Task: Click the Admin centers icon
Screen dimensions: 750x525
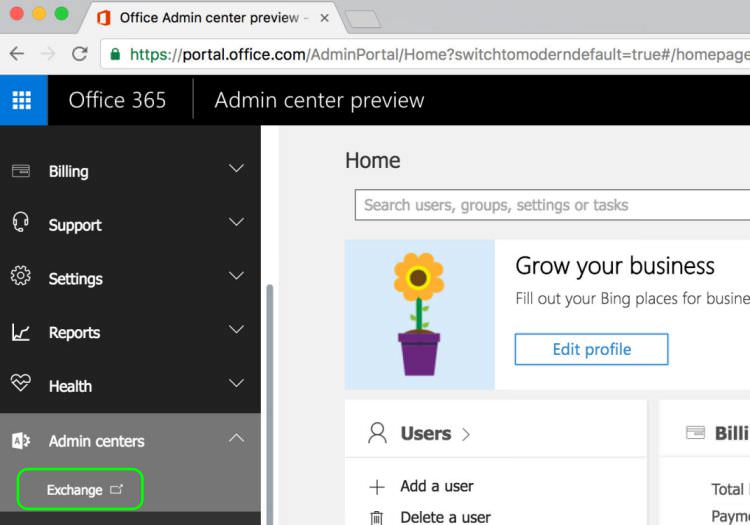Action: (21, 440)
